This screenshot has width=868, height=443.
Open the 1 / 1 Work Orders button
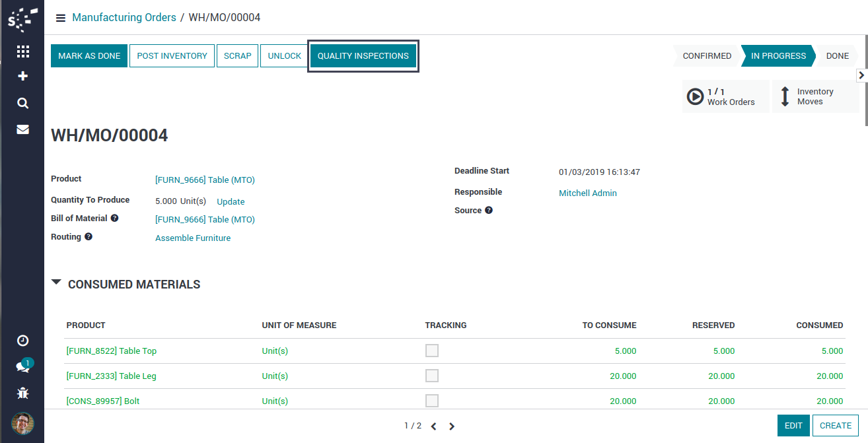[725, 97]
